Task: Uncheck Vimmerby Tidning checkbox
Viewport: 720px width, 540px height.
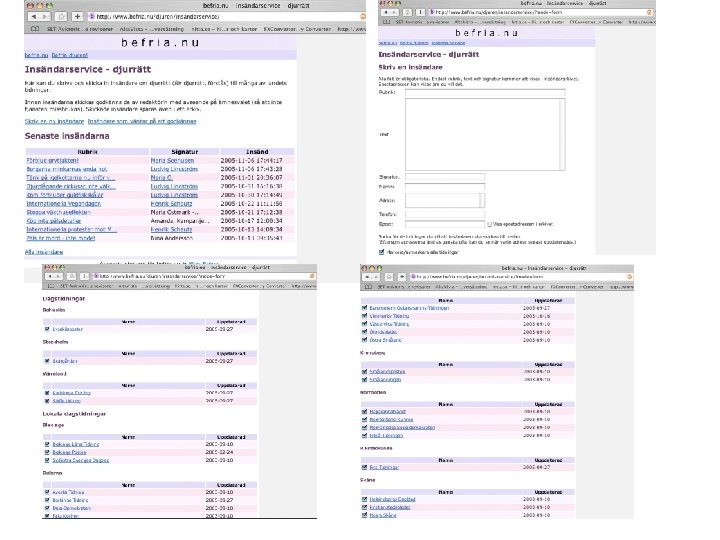Action: [364, 316]
